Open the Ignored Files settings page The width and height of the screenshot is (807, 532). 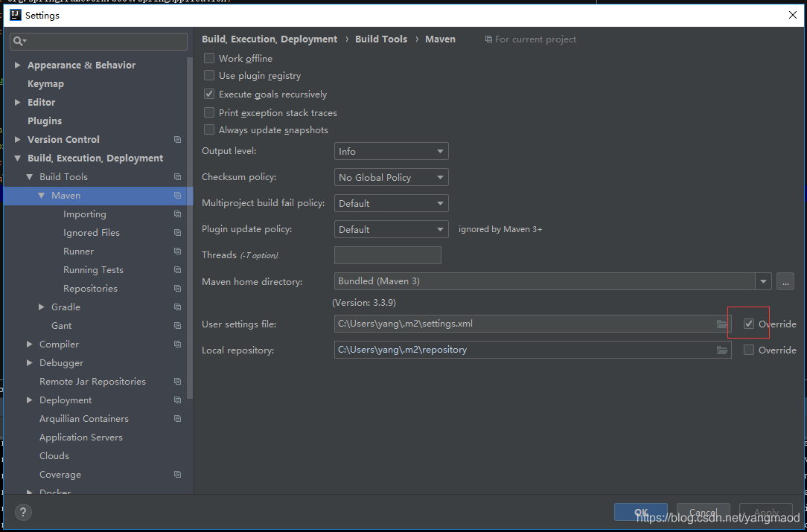[x=91, y=233]
